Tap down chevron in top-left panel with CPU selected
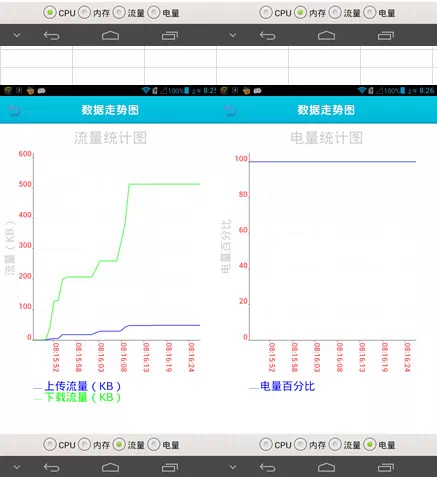437x477 pixels. pos(17,35)
